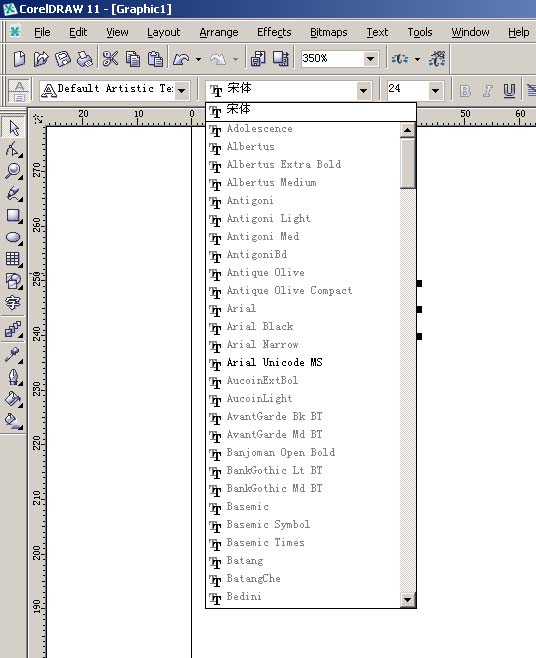The image size is (536, 658).
Task: Select the Zoom tool magnifier
Action: click(13, 171)
